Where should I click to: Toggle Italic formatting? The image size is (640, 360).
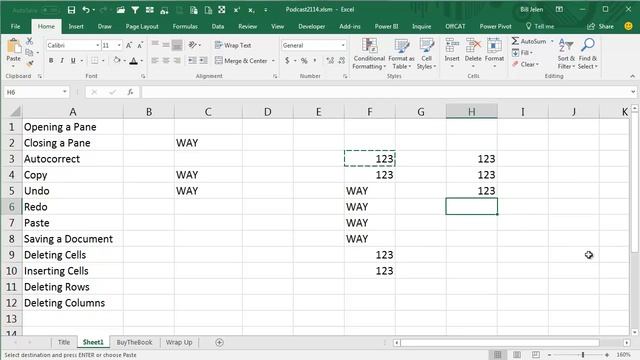(62, 61)
